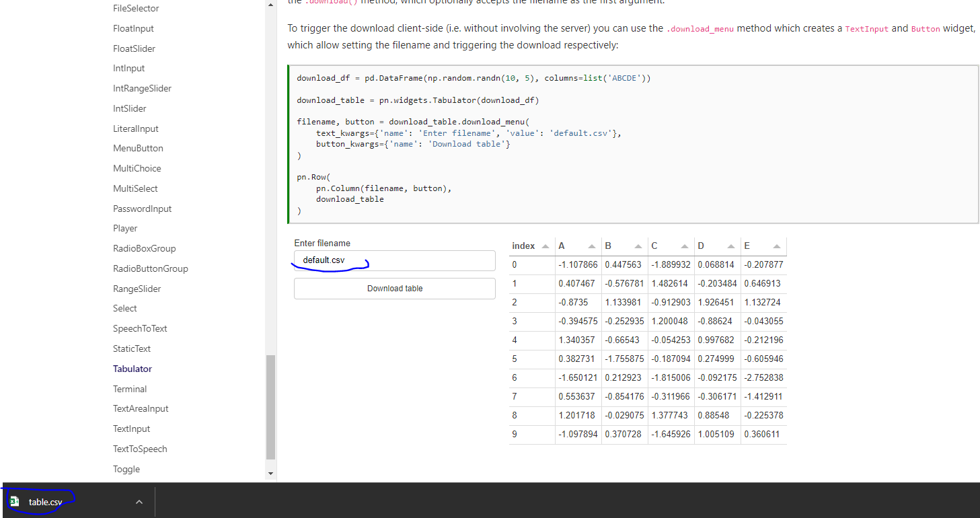The height and width of the screenshot is (518, 980).
Task: Sort column E with its arrow icon
Action: 778,245
